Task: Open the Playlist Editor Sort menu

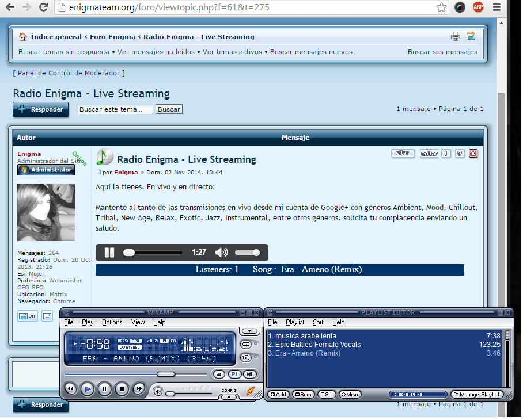Action: point(318,322)
